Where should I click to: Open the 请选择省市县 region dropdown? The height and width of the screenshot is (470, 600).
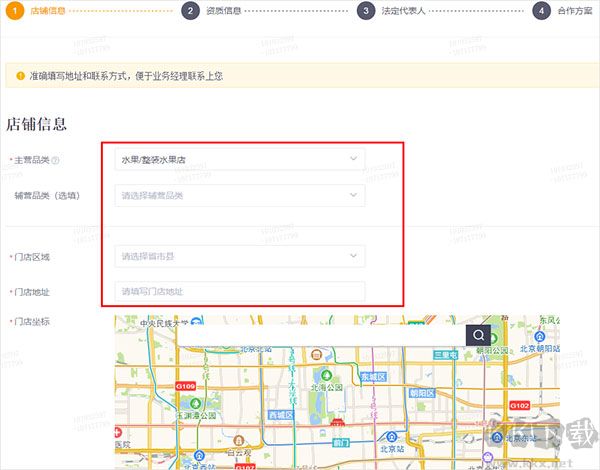pyautogui.click(x=240, y=256)
